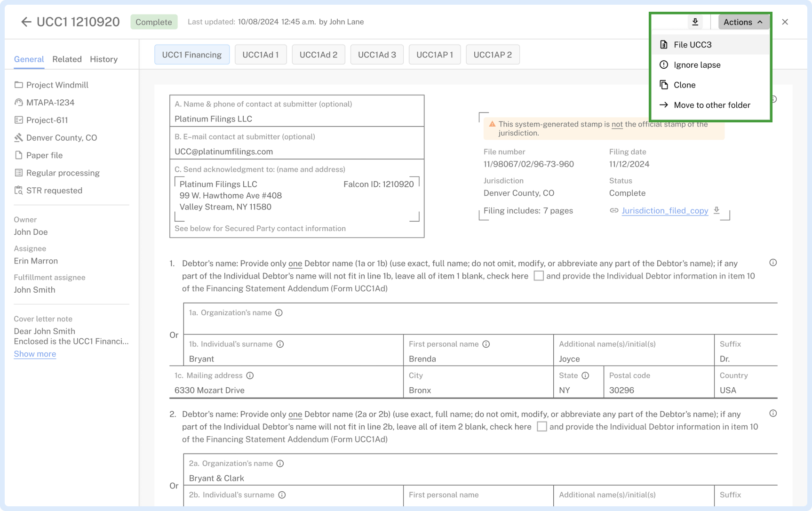
Task: Click the filing date 11/12/2024
Action: [x=629, y=164]
